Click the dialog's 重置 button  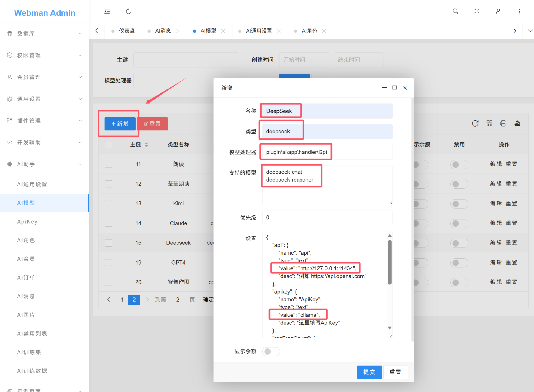(395, 372)
